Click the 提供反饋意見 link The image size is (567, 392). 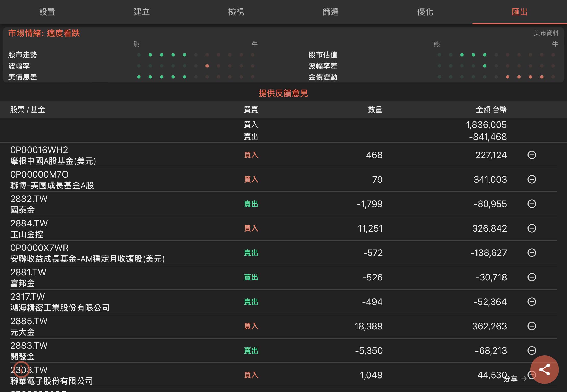tap(283, 93)
